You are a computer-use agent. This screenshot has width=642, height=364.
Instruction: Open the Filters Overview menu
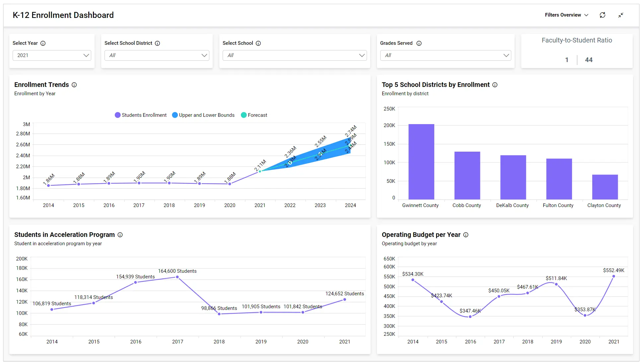[x=566, y=15]
